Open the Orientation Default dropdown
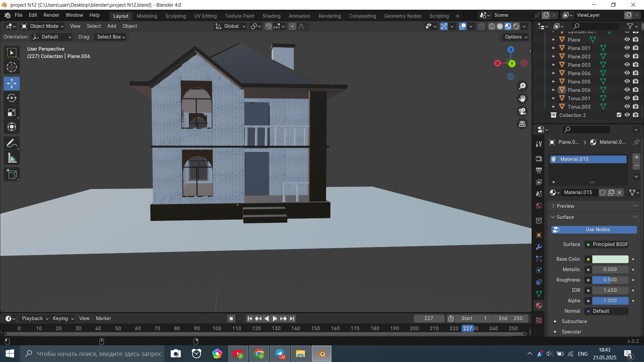Viewport: 644px width, 362px height. [52, 37]
